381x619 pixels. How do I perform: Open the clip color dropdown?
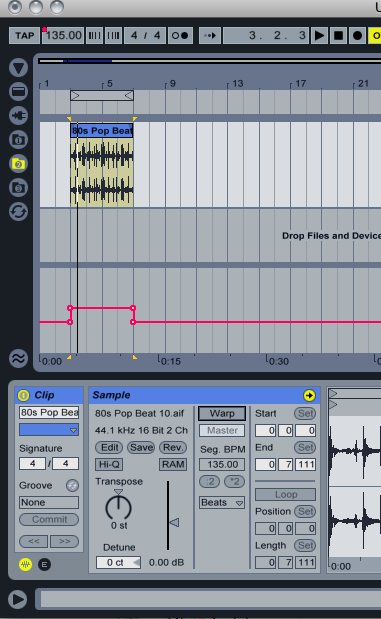49,430
